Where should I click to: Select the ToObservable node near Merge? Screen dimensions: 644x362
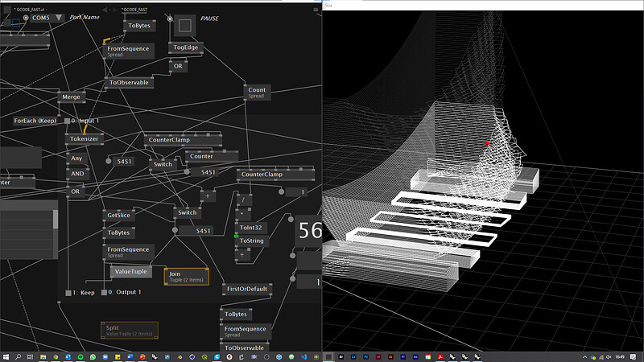[x=129, y=83]
